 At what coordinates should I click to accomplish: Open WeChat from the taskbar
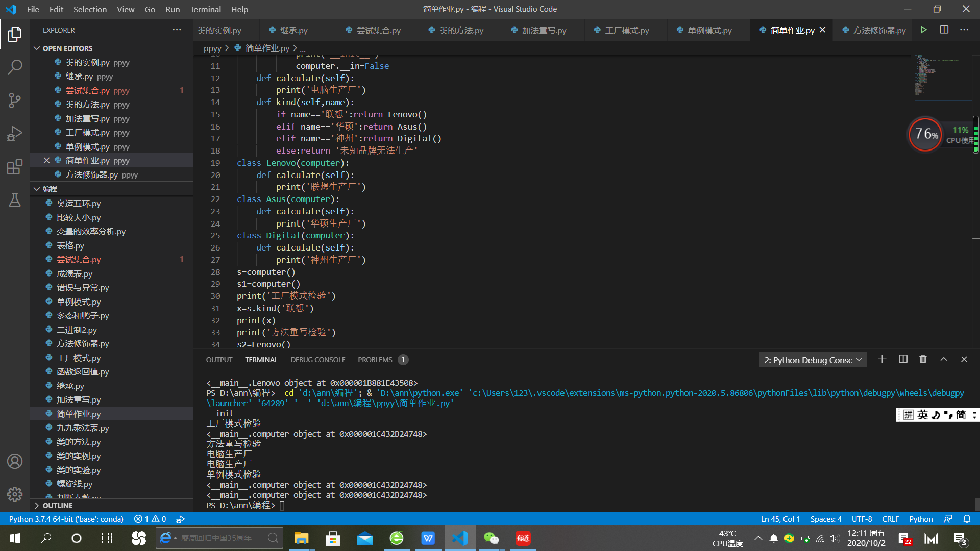click(491, 538)
